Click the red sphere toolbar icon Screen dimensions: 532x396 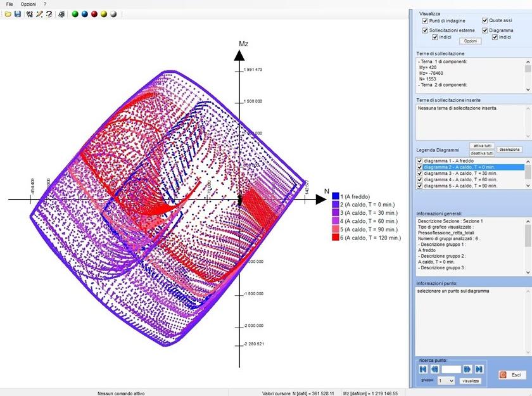pyautogui.click(x=94, y=14)
